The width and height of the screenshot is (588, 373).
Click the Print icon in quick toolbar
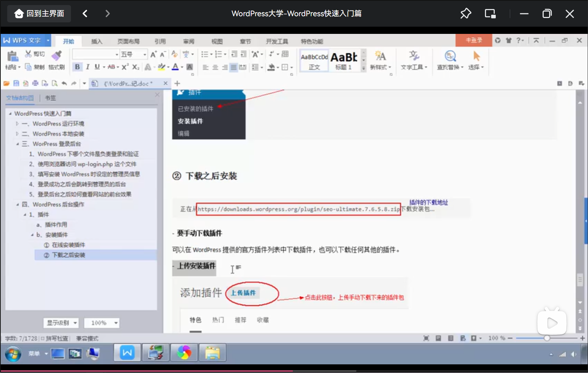point(35,84)
